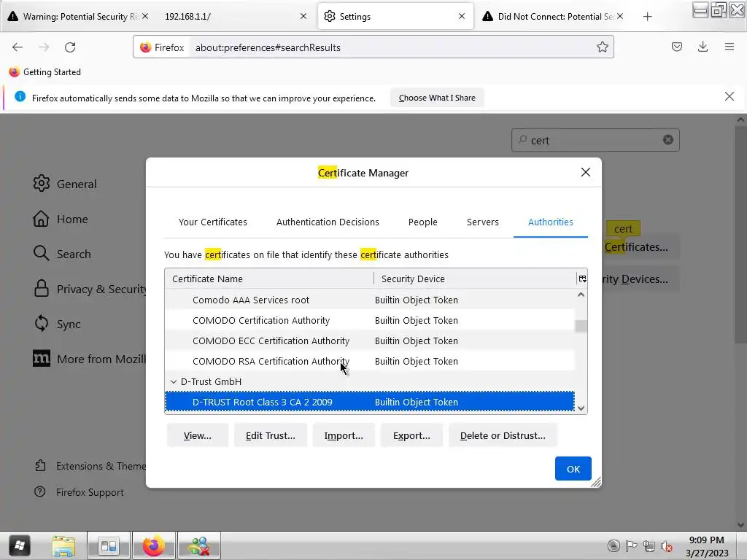The height and width of the screenshot is (560, 747).
Task: Close the Certificate Manager dialog
Action: (586, 172)
